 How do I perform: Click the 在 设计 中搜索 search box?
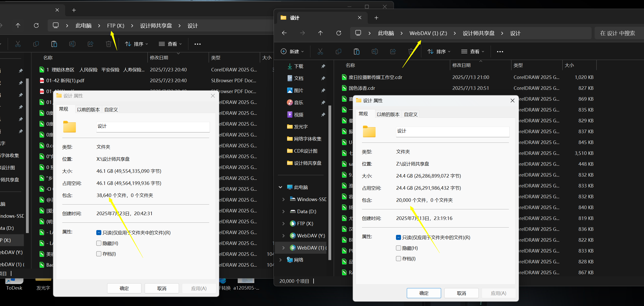click(x=619, y=33)
